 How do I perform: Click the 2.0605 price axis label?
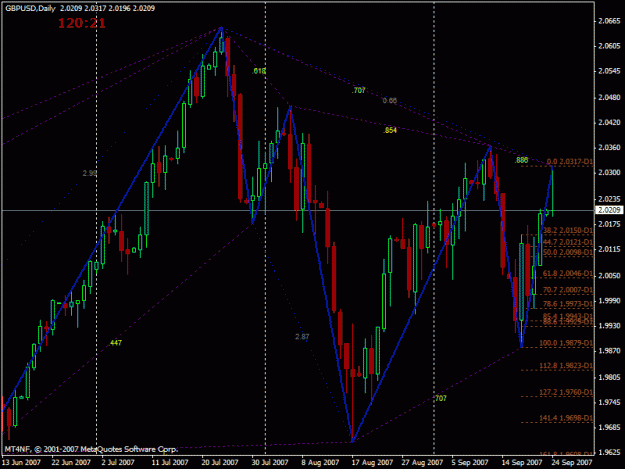[609, 46]
